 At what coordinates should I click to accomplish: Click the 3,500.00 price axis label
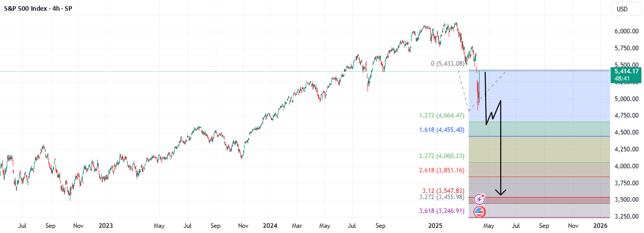click(x=626, y=200)
